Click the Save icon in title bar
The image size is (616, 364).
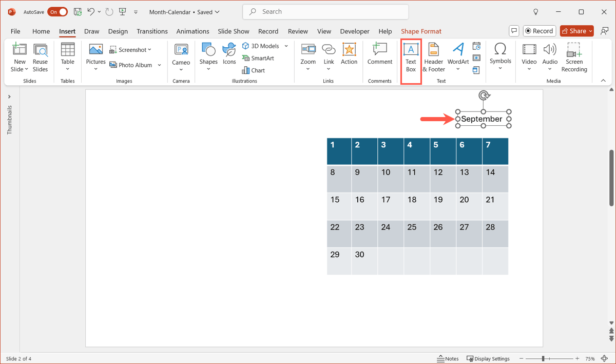(x=78, y=11)
